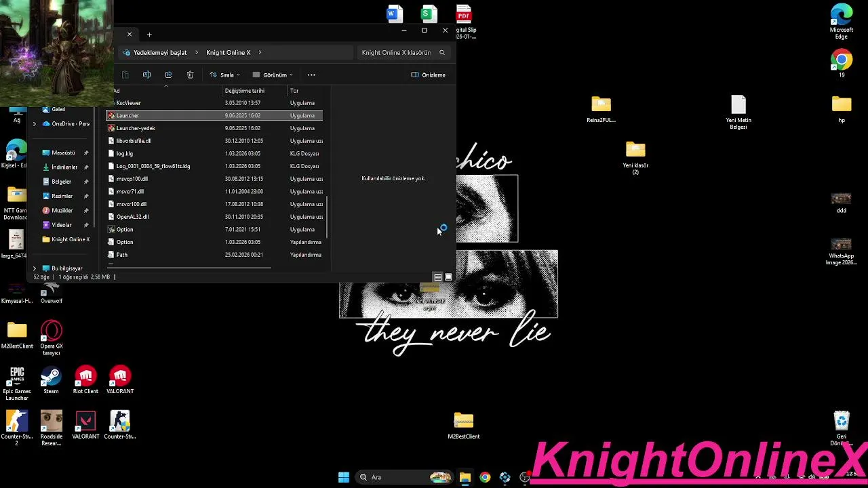
Task: Open the Reina2FUL folder on desktop
Action: 601,110
